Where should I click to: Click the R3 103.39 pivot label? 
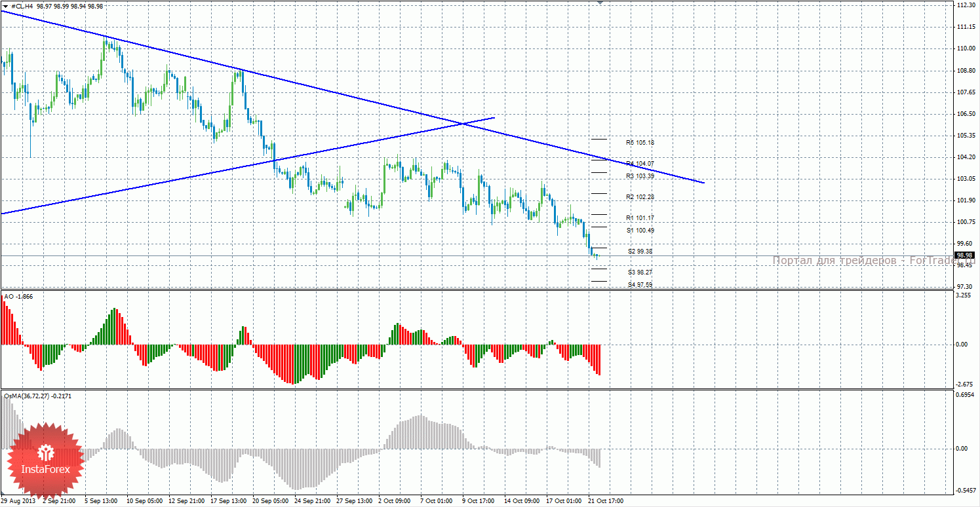(640, 176)
